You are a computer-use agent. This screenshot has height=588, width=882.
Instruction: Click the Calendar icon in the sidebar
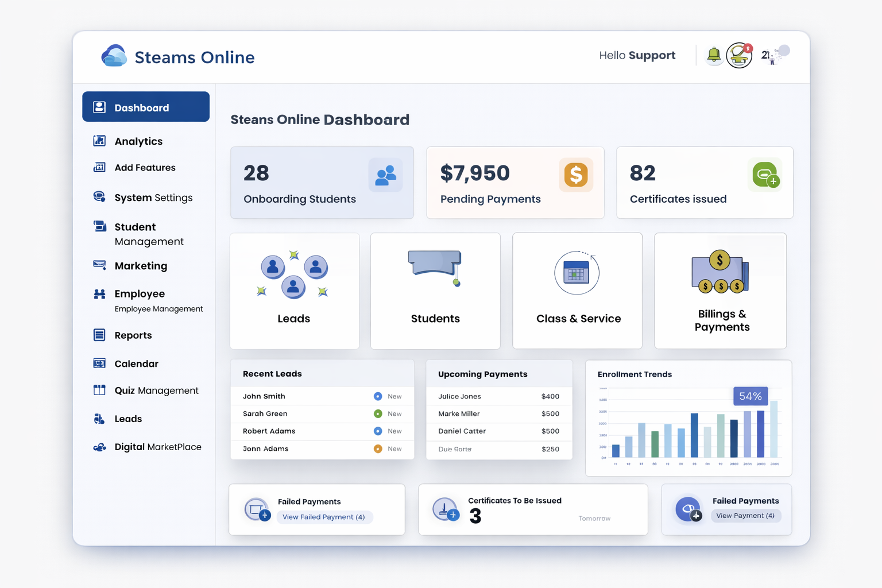point(99,363)
